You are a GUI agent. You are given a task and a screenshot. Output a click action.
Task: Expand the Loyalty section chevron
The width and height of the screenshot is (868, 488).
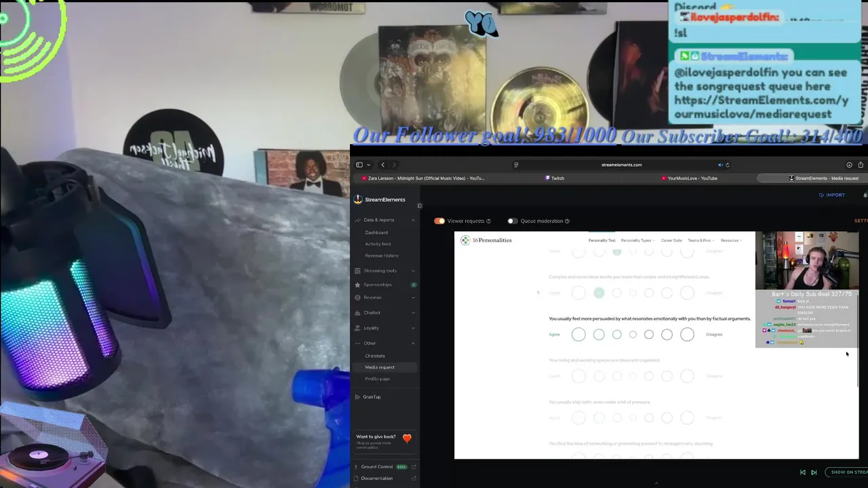pos(412,328)
